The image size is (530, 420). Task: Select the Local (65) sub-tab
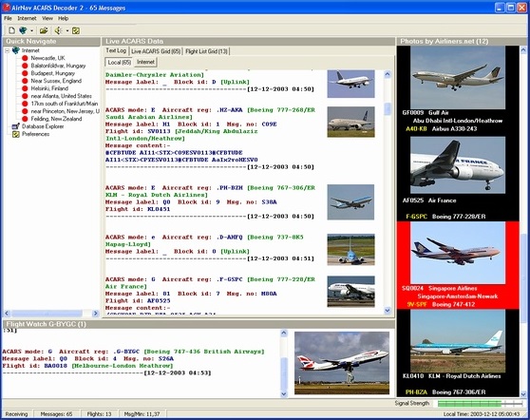pos(120,62)
